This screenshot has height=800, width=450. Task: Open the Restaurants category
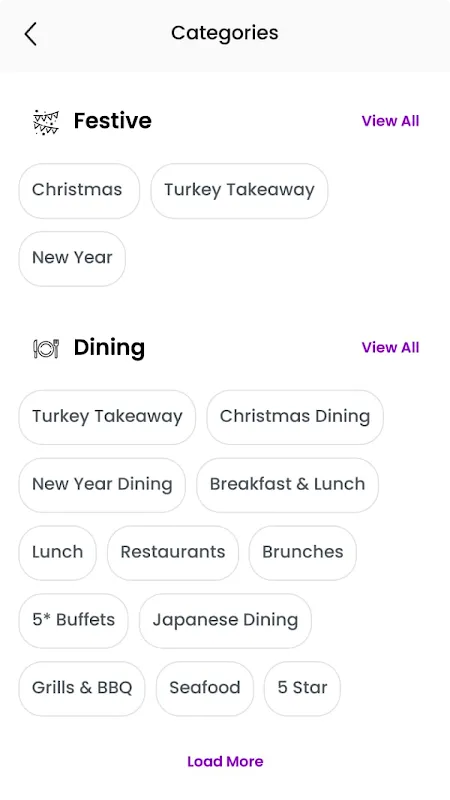[173, 553]
